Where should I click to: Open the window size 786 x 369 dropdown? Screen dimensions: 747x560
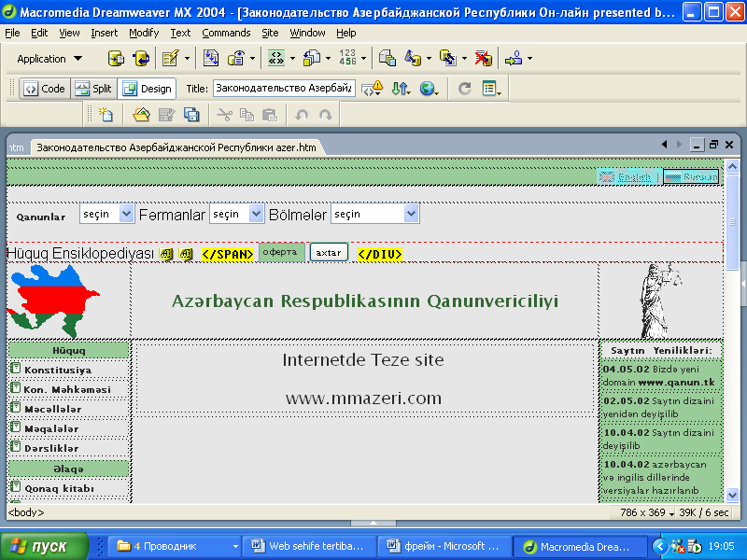[647, 512]
